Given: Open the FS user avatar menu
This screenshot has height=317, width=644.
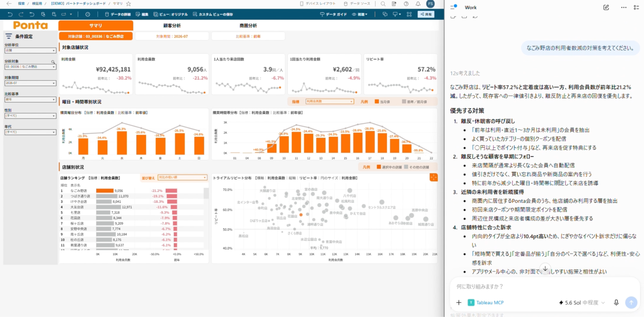Looking at the screenshot, I should [x=430, y=4].
